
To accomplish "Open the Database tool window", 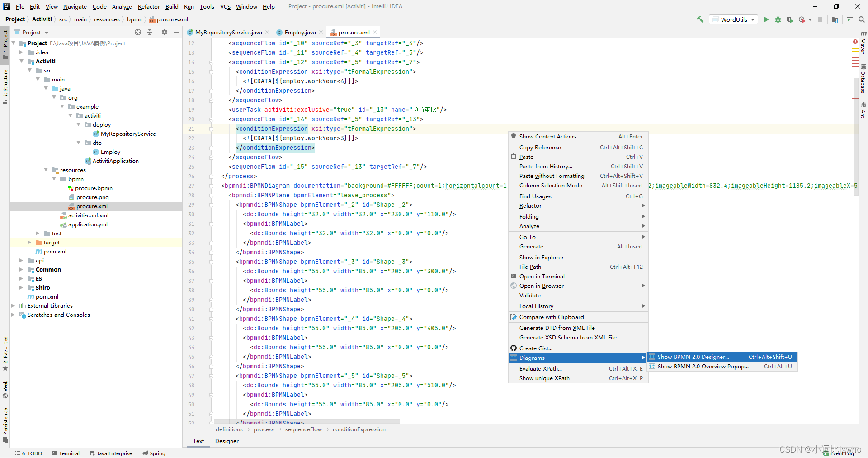I will [863, 79].
